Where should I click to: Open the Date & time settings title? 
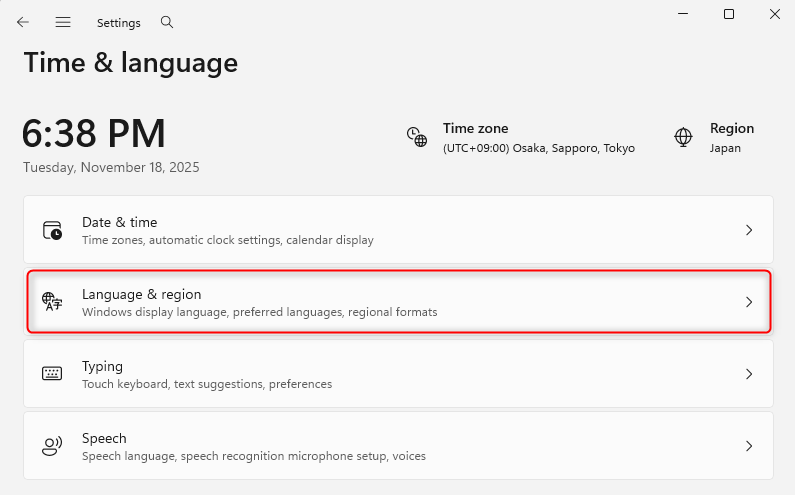[x=119, y=222]
